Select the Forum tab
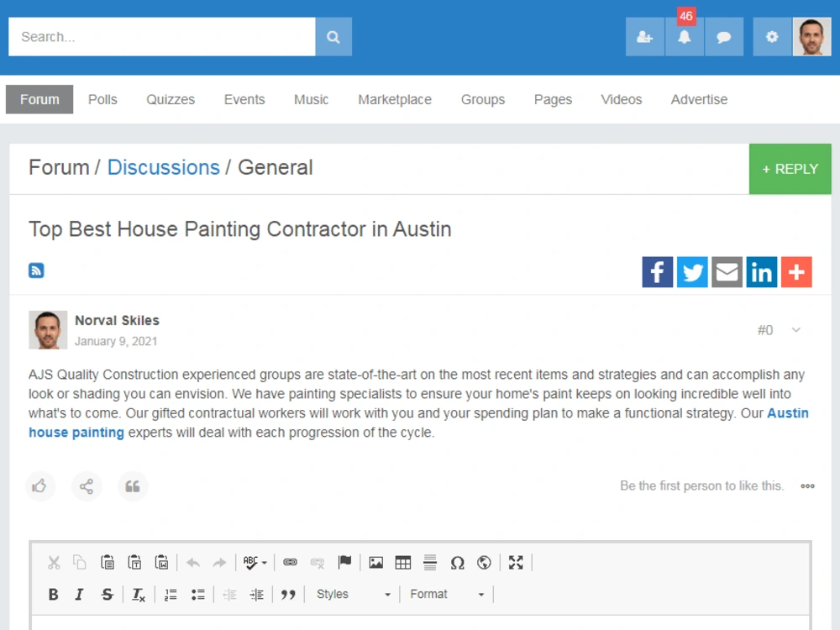840x630 pixels. click(x=39, y=100)
